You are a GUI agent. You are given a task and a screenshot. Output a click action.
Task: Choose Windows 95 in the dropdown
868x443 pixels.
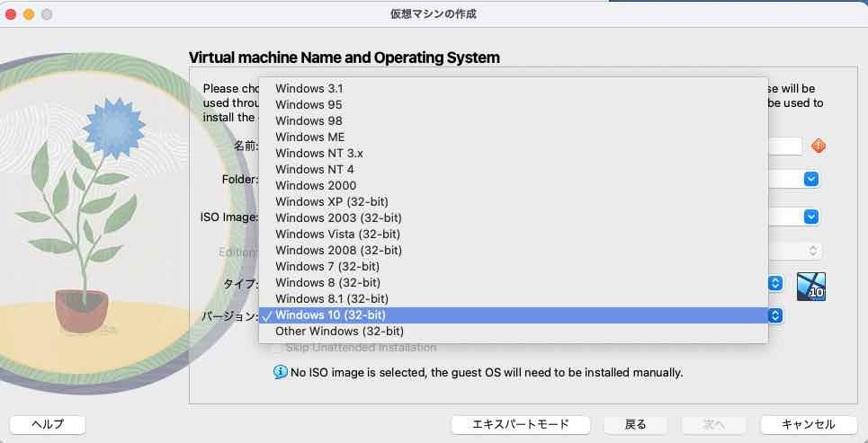[x=514, y=104]
